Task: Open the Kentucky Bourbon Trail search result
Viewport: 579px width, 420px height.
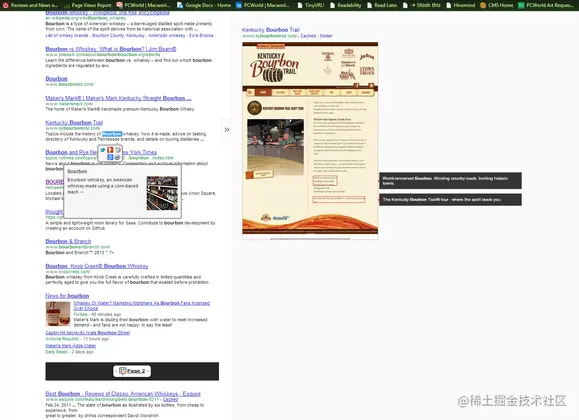Action: 74,122
